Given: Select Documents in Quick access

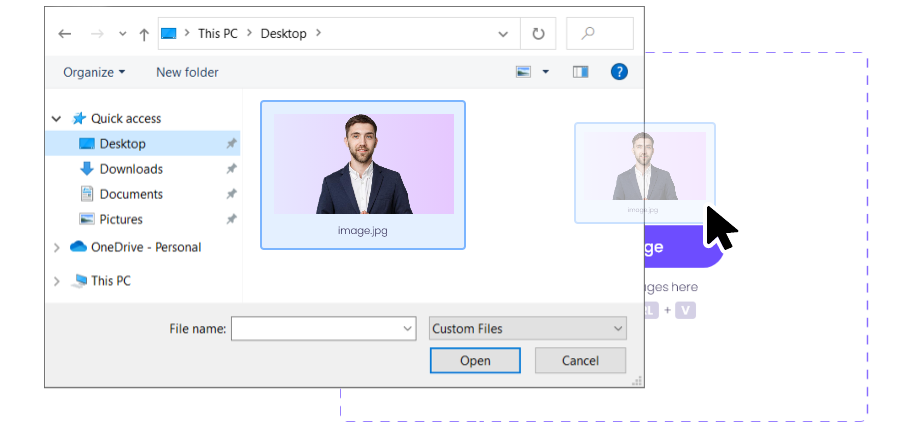Looking at the screenshot, I should (x=131, y=194).
